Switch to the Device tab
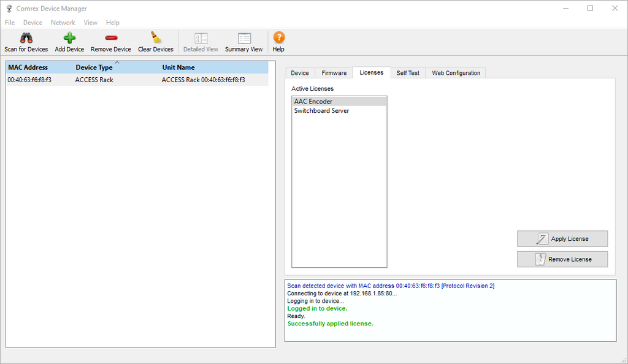 tap(300, 73)
